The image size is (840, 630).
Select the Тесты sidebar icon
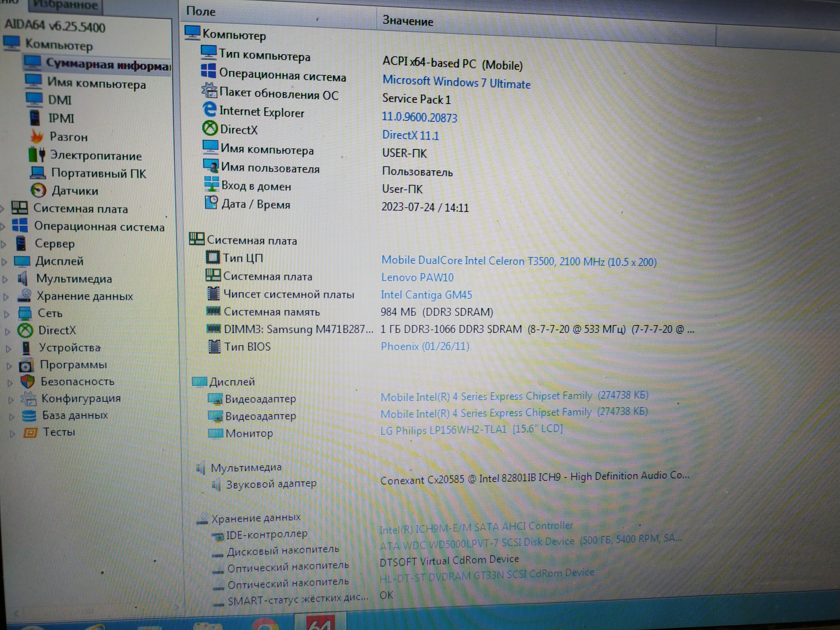click(x=30, y=432)
